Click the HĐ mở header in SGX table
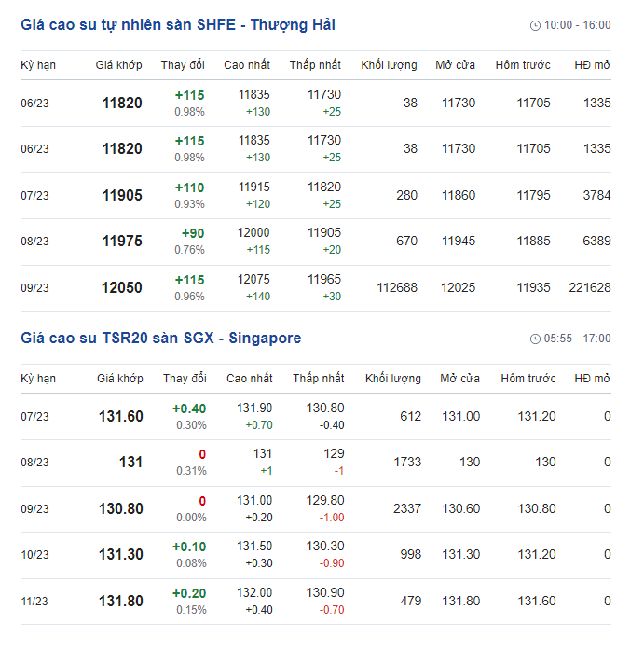 [592, 379]
